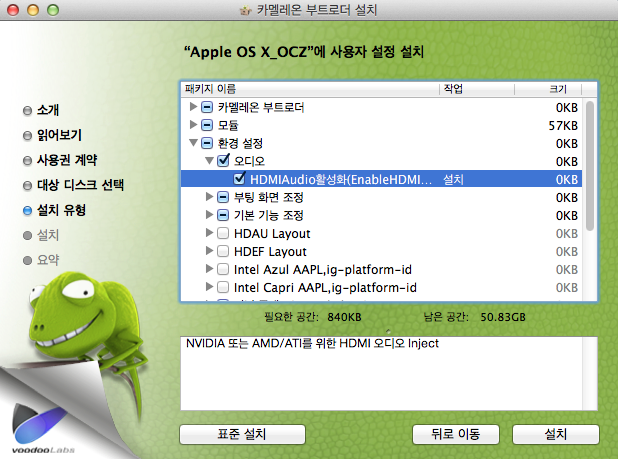Click the 소개 step bullet icon
618x459 pixels.
click(27, 111)
